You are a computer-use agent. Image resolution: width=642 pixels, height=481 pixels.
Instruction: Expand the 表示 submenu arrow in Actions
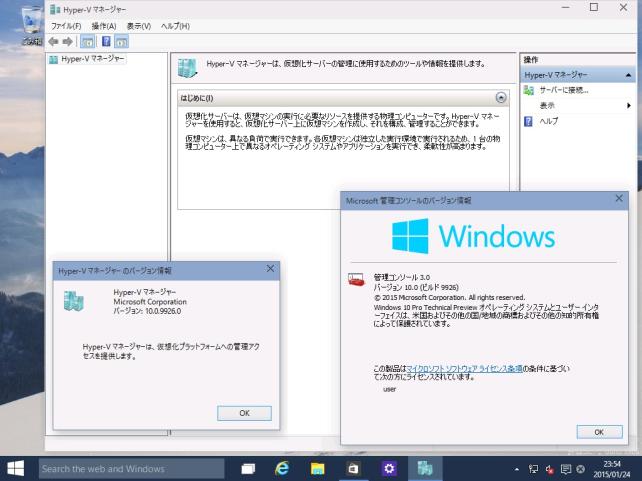628,106
